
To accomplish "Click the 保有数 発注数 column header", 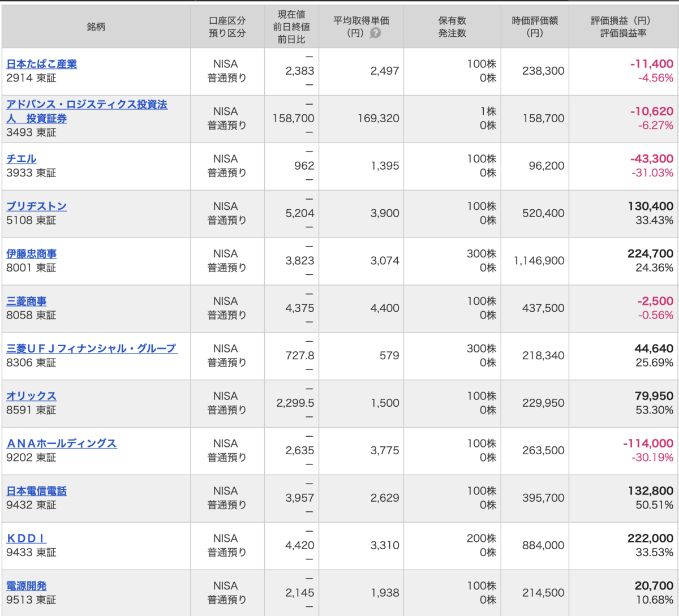I will [x=452, y=27].
